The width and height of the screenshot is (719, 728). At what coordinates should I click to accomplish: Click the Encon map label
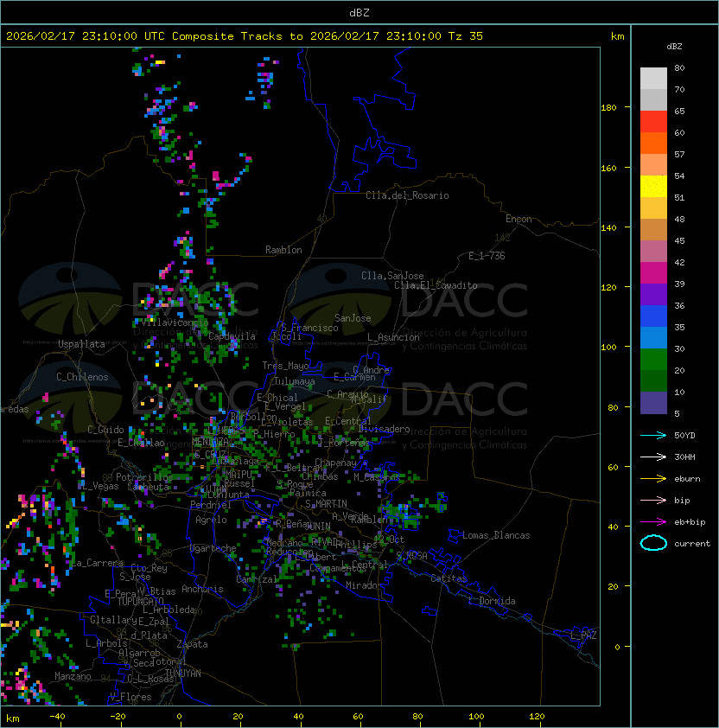click(x=519, y=219)
